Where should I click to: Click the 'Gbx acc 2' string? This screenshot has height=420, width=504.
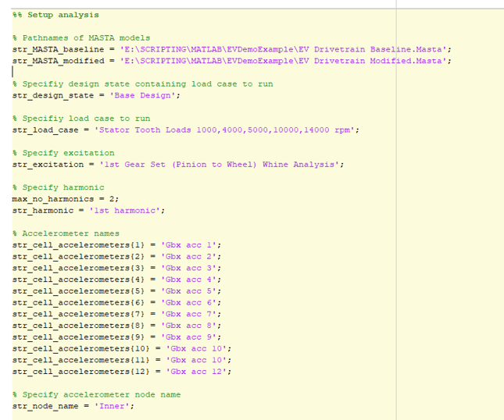188,257
